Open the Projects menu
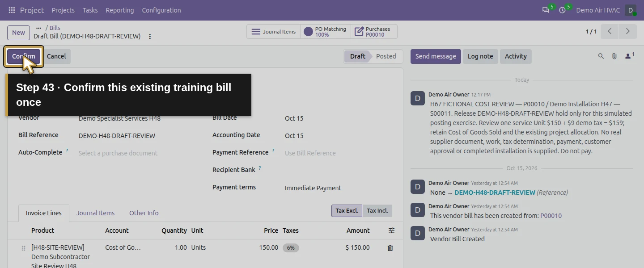This screenshot has height=268, width=644. 63,10
